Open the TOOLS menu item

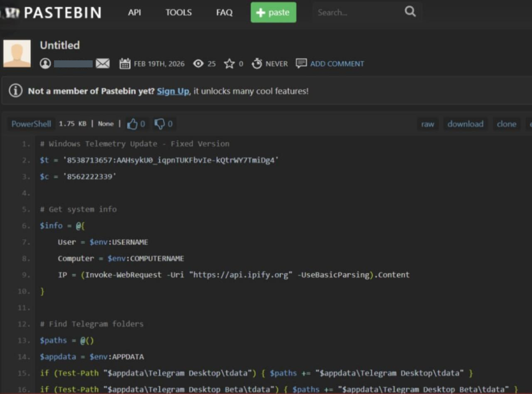[x=179, y=12]
